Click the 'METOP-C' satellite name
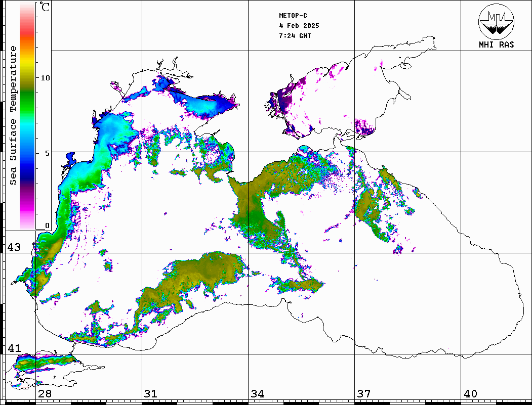This screenshot has height=405, width=532. (293, 16)
